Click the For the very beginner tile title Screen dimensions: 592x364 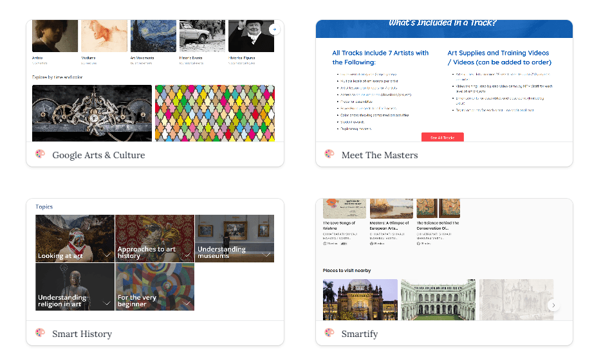click(x=137, y=300)
